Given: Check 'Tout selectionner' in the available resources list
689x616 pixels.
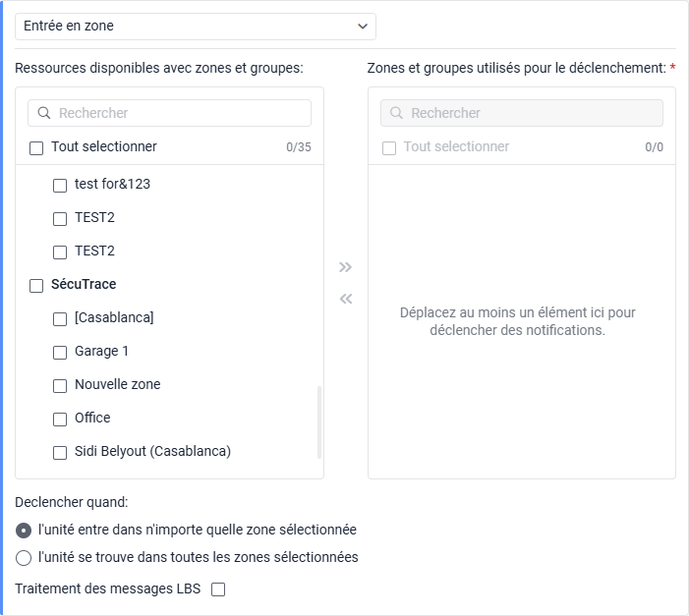Looking at the screenshot, I should [36, 147].
